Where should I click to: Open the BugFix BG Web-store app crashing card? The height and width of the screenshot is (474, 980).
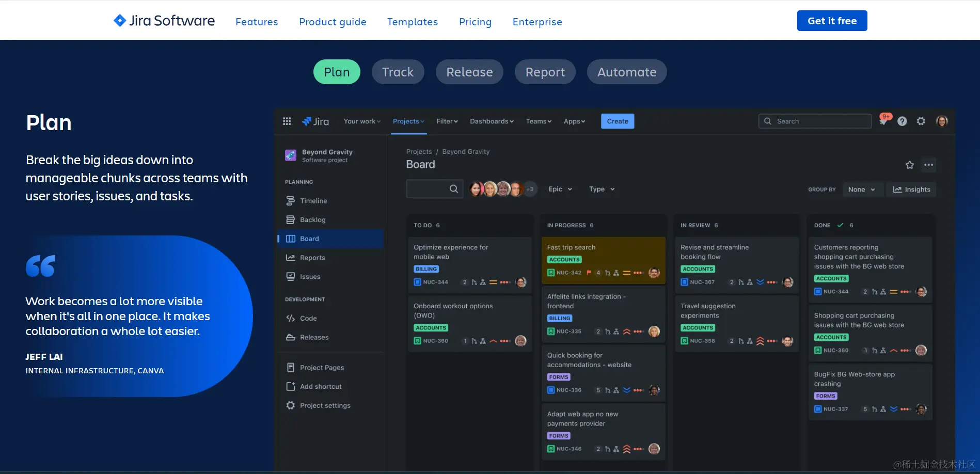(x=870, y=392)
